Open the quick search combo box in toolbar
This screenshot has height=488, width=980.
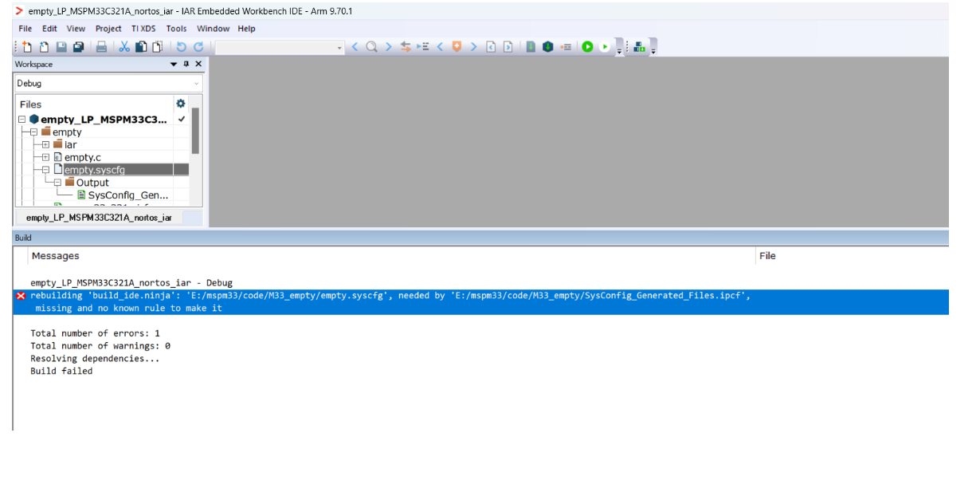[x=280, y=47]
